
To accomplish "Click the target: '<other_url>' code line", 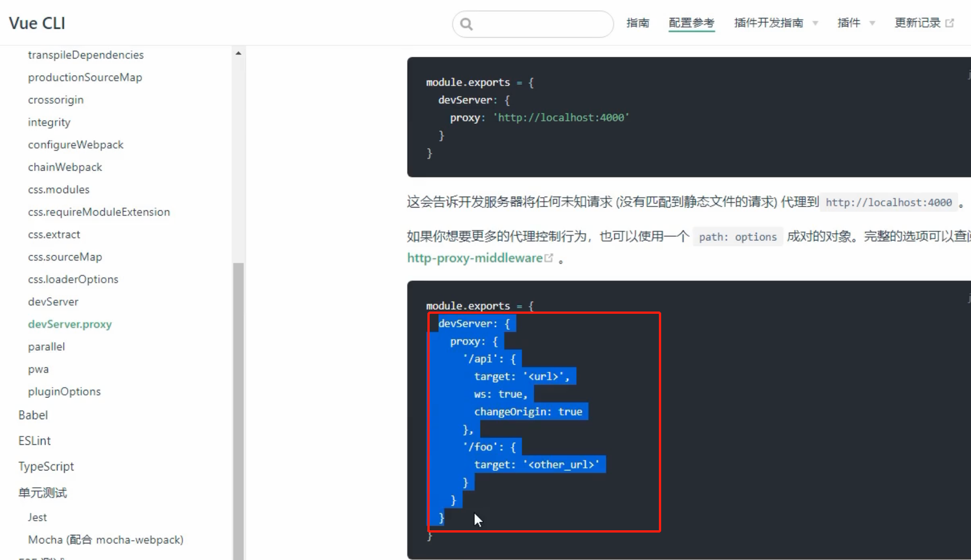I will 537,465.
